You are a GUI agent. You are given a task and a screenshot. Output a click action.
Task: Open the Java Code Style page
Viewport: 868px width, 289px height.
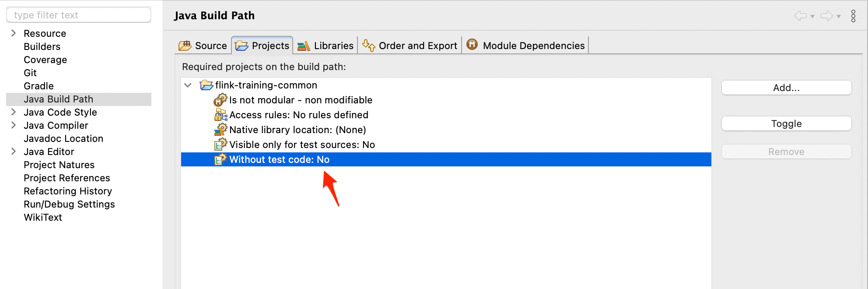point(60,112)
